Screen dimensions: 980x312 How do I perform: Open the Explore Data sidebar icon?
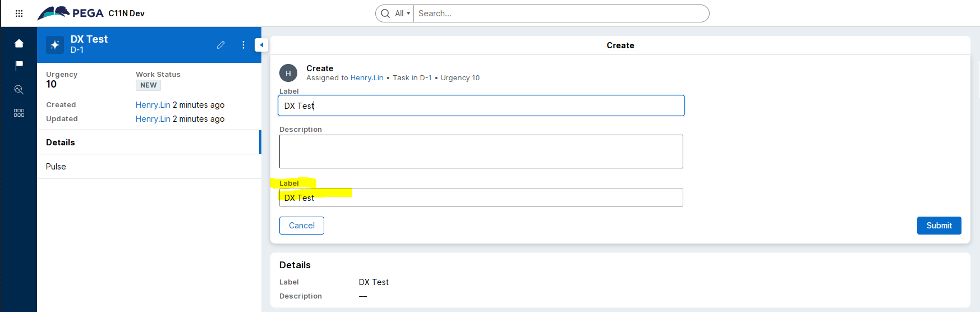pyautogui.click(x=19, y=90)
